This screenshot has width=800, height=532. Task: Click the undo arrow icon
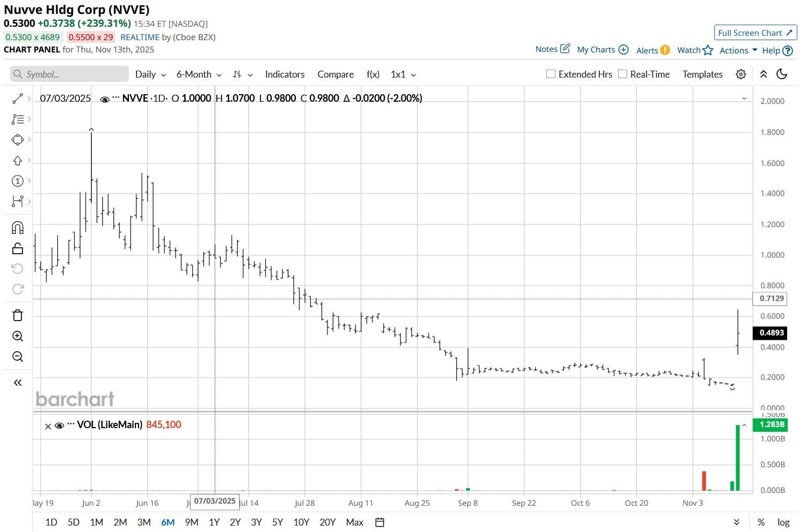pos(17,269)
